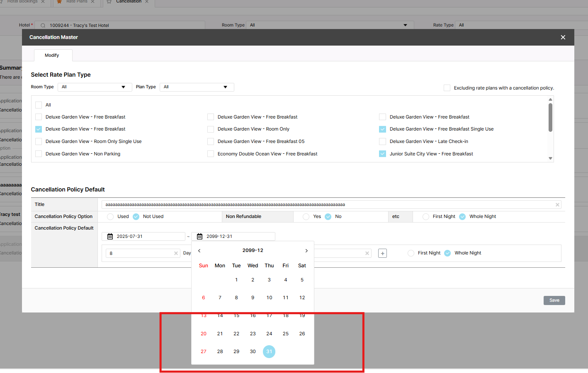Clear the Title field with its X icon
This screenshot has height=373, width=588.
(557, 205)
